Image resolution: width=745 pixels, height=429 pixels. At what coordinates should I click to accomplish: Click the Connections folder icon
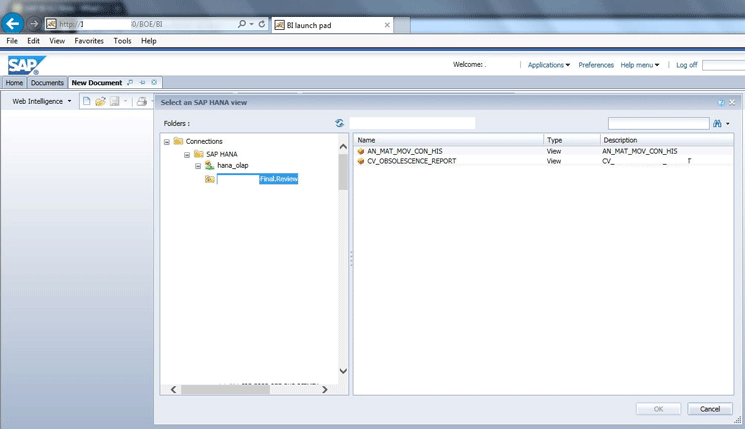178,141
